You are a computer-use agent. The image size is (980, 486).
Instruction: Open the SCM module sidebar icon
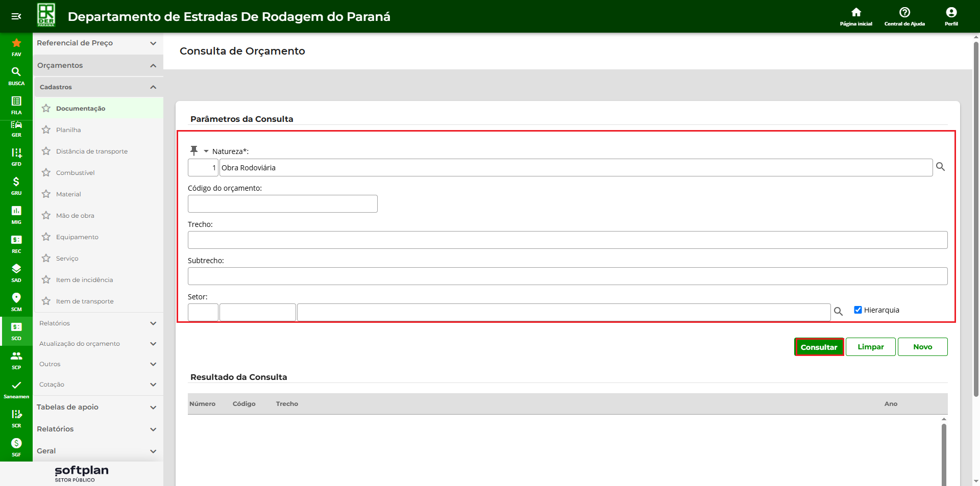click(16, 301)
